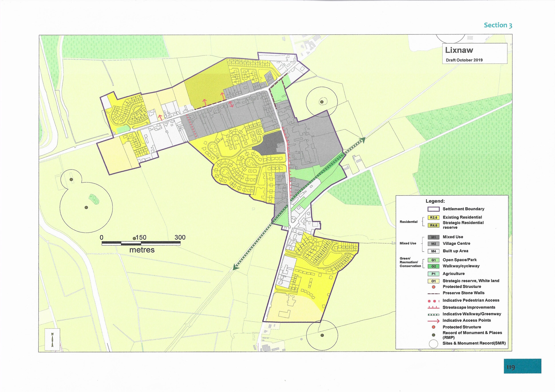Click the 'Preserve Stone Walls' label

pyautogui.click(x=463, y=293)
